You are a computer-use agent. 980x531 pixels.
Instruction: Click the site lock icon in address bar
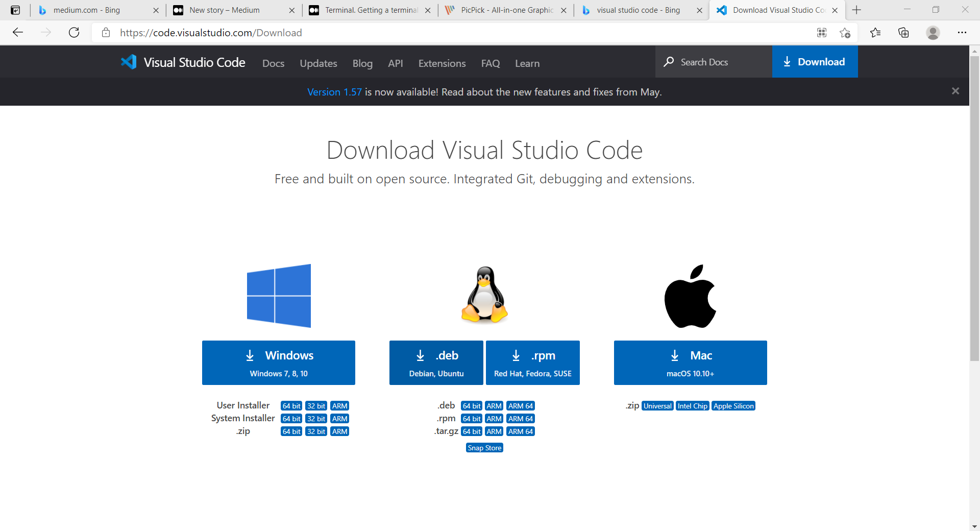(106, 33)
